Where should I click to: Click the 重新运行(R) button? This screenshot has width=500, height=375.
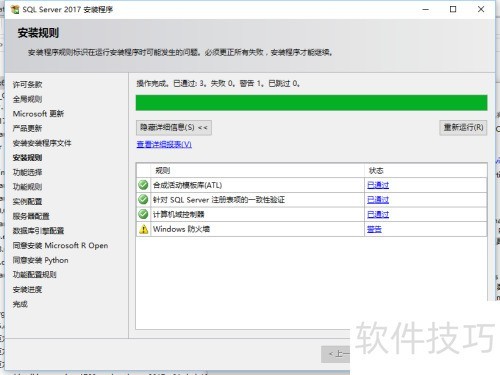[463, 128]
